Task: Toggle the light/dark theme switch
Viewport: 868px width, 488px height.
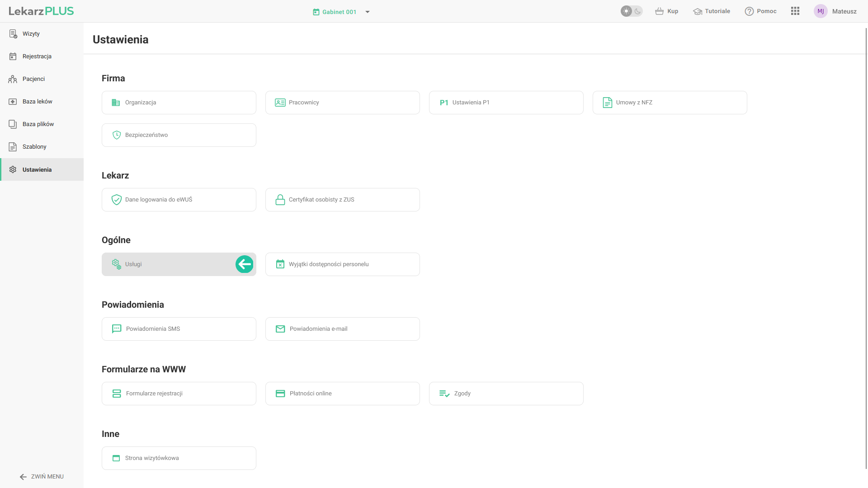Action: point(632,11)
